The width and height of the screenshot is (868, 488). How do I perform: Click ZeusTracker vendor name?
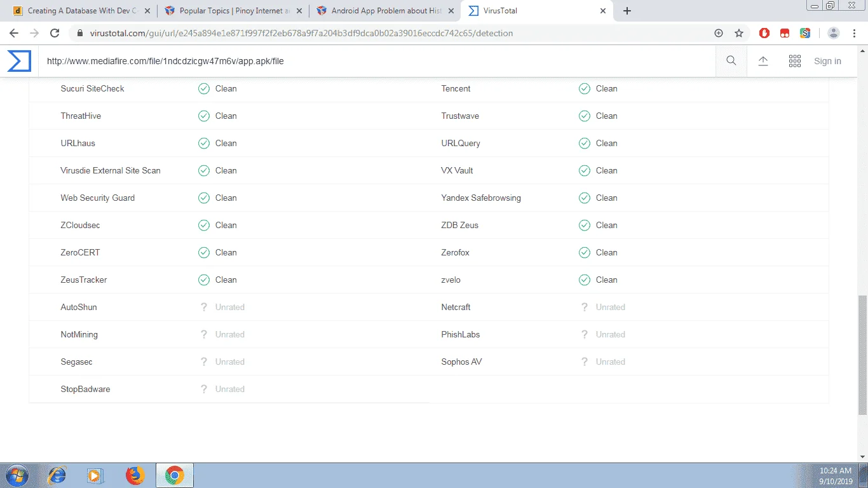84,280
